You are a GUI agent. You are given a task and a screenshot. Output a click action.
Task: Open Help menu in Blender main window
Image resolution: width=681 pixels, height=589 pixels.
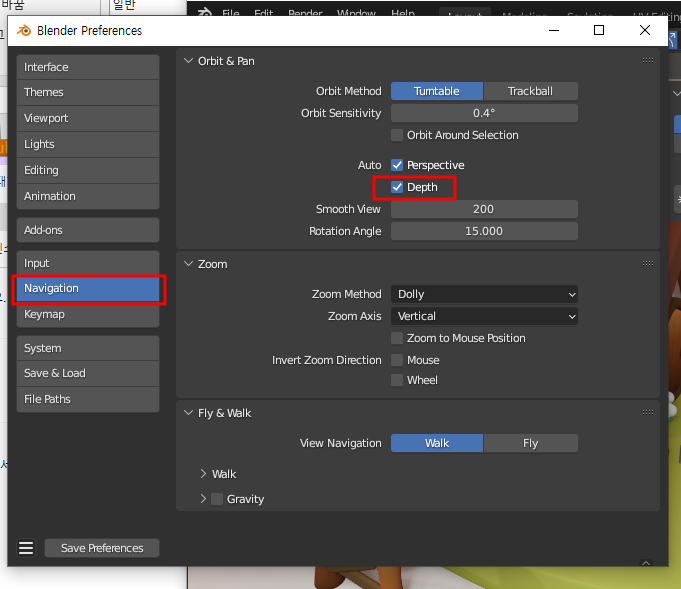pos(403,13)
